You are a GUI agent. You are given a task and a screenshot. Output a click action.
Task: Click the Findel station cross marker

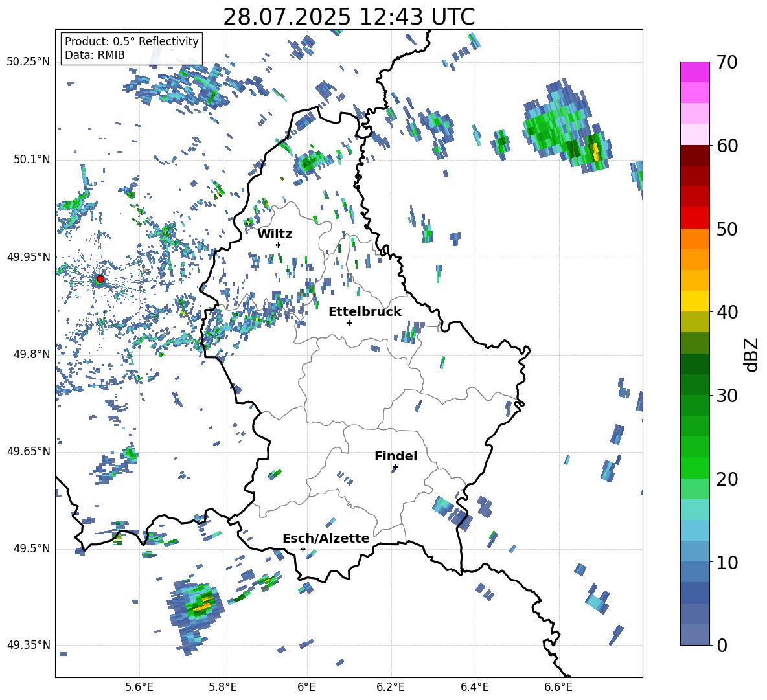click(395, 468)
